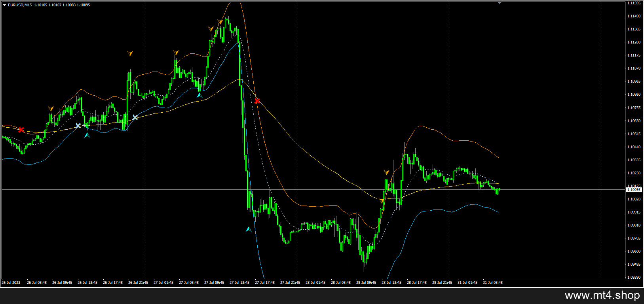Click the current price label 1.10095
This screenshot has height=304, width=644.
click(634, 190)
